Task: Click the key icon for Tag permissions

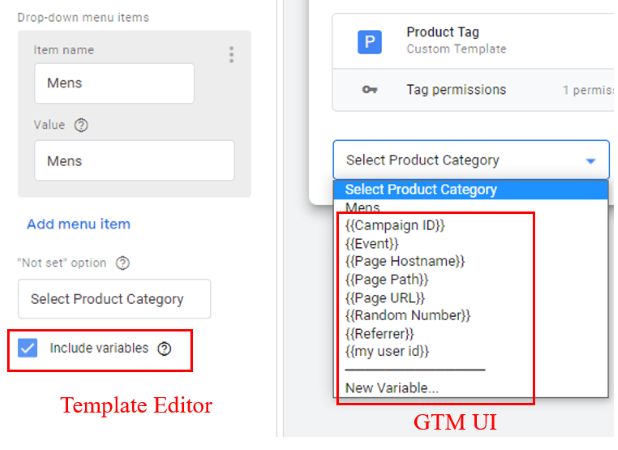Action: 370,90
